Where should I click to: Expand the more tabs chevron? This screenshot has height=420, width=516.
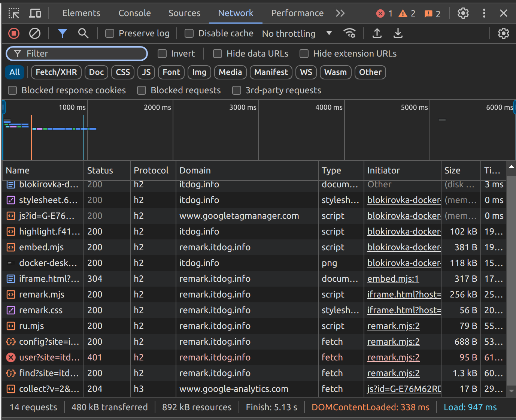(x=340, y=13)
